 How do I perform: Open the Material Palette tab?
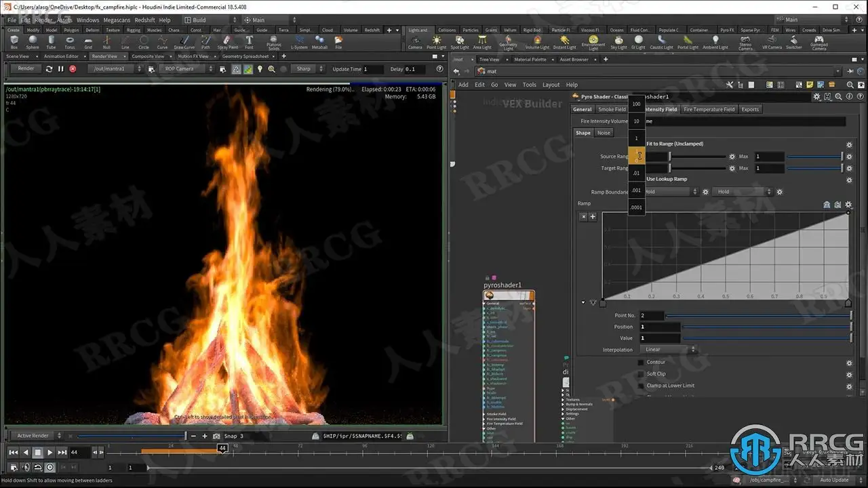[530, 60]
